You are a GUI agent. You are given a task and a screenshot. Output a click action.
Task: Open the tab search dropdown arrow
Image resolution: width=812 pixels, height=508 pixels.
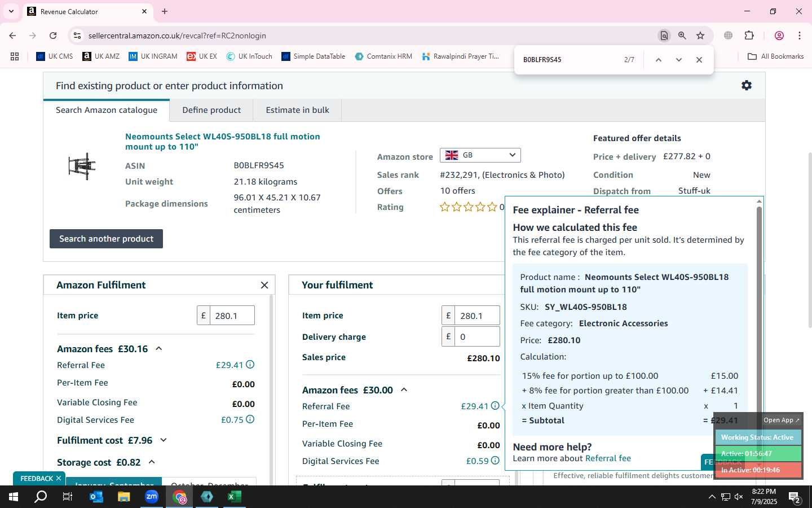point(11,11)
